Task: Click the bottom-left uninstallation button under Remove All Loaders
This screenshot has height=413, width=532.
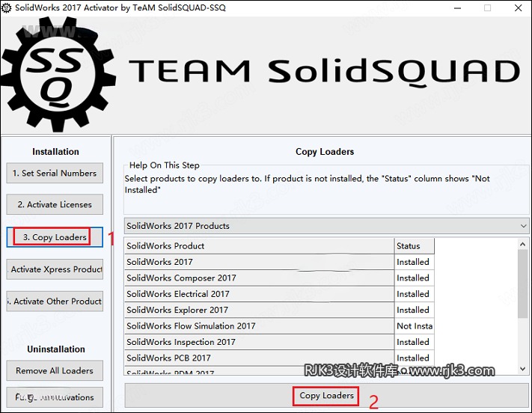Action: (55, 397)
